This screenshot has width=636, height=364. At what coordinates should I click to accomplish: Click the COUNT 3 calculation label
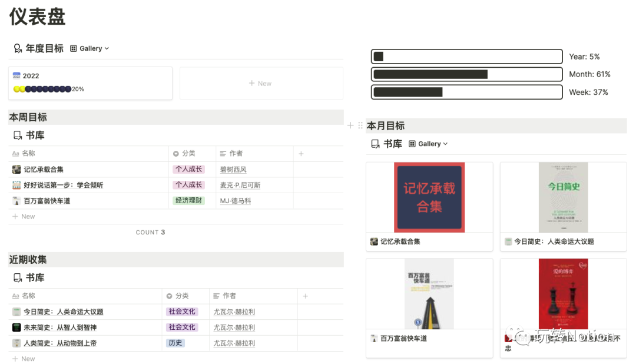click(x=150, y=232)
